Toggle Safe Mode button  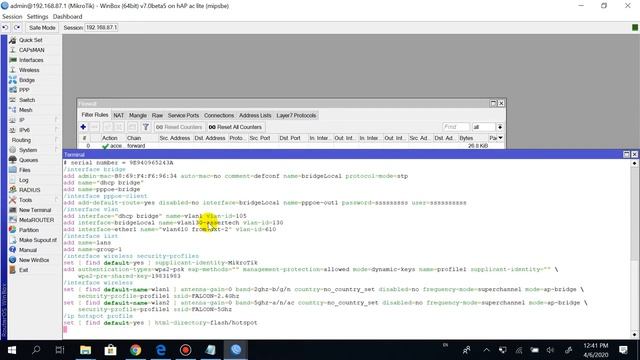(42, 27)
